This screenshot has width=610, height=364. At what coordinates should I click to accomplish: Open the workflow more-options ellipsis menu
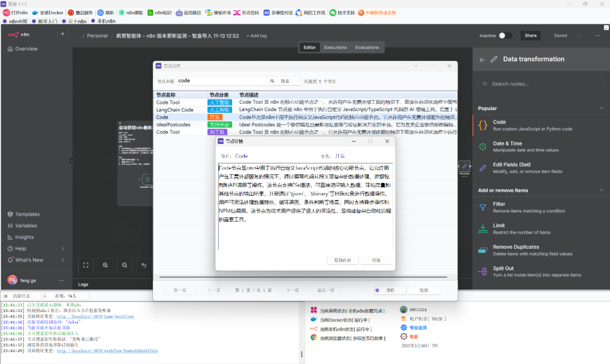pyautogui.click(x=598, y=36)
